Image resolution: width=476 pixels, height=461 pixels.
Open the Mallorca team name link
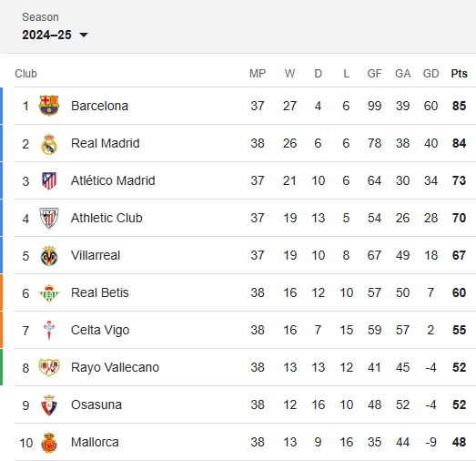(x=95, y=442)
